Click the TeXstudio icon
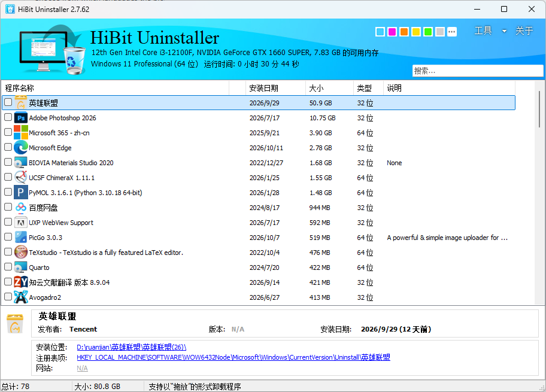Screen dimensions: 546x392 click(x=21, y=253)
